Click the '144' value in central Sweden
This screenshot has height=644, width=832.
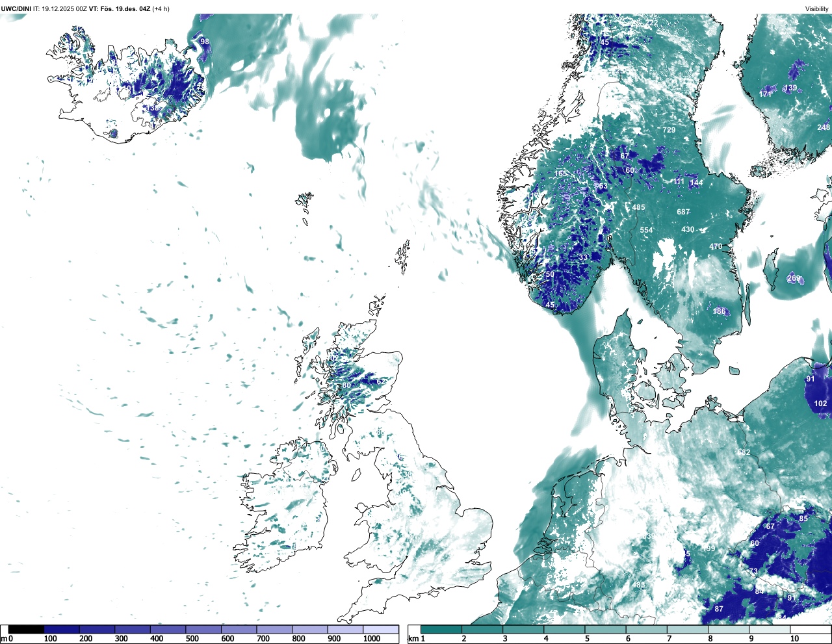point(696,183)
